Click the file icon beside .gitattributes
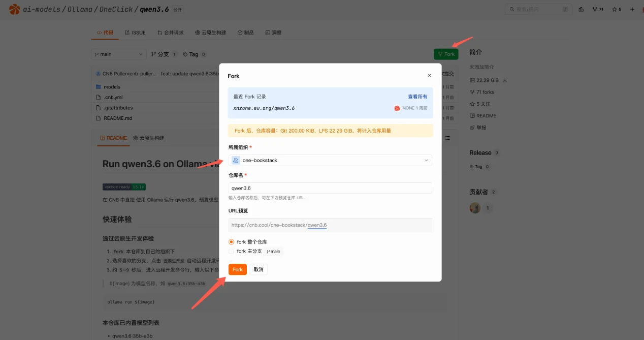 tap(99, 108)
